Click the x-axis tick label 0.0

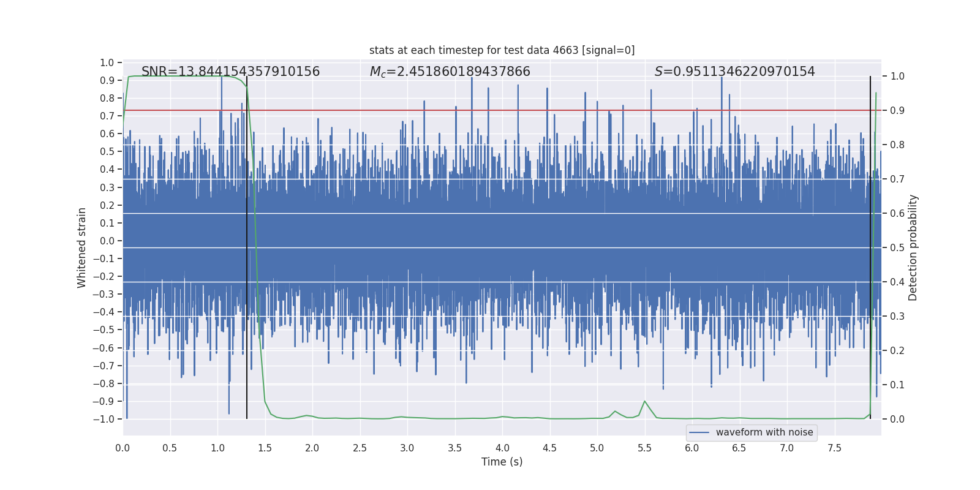click(x=123, y=448)
